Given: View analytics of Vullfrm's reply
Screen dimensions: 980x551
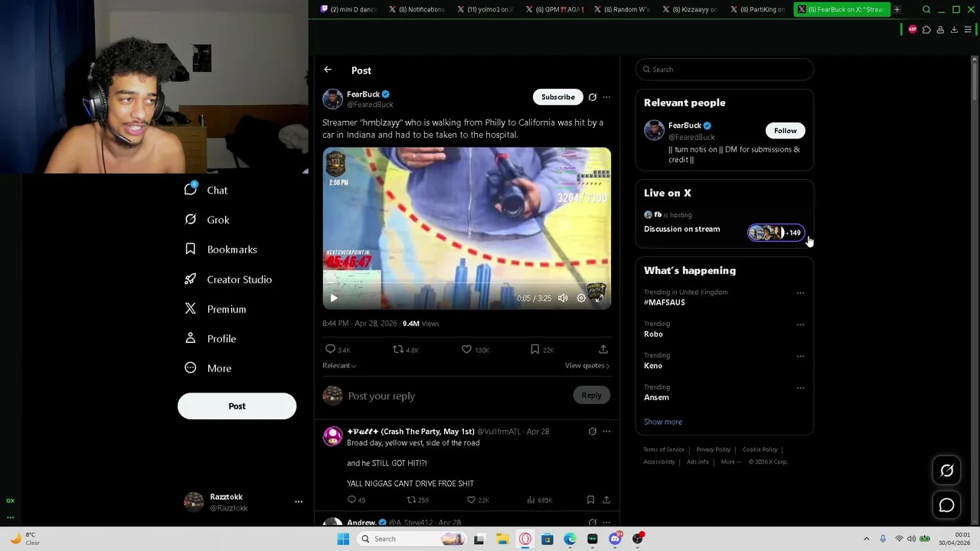Looking at the screenshot, I should pyautogui.click(x=539, y=500).
